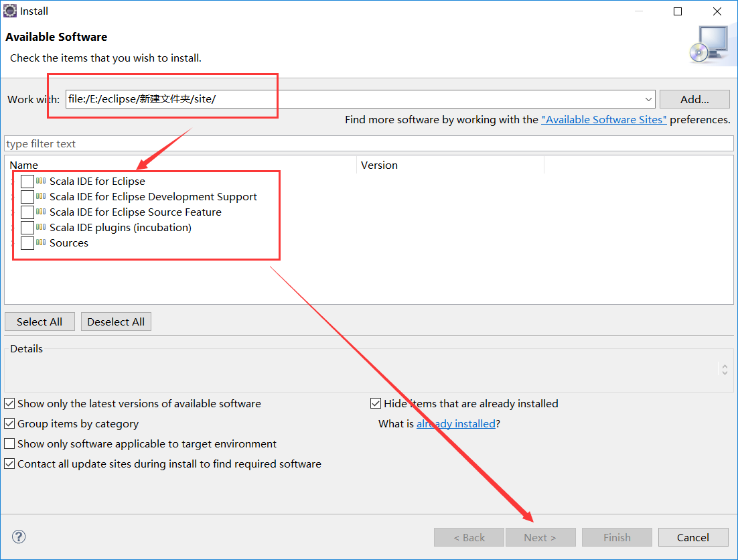Expand the Scala IDE plugins (incubation) node

tap(13, 228)
